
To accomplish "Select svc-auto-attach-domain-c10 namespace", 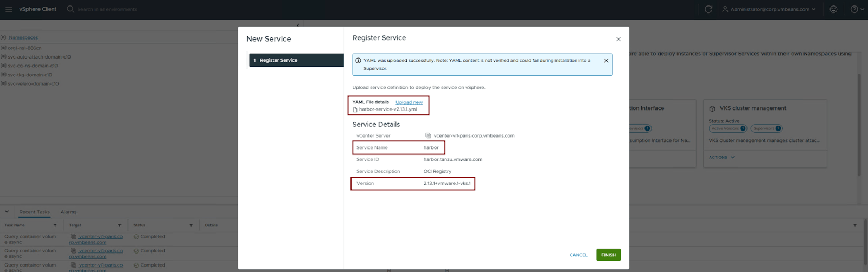I will 39,57.
